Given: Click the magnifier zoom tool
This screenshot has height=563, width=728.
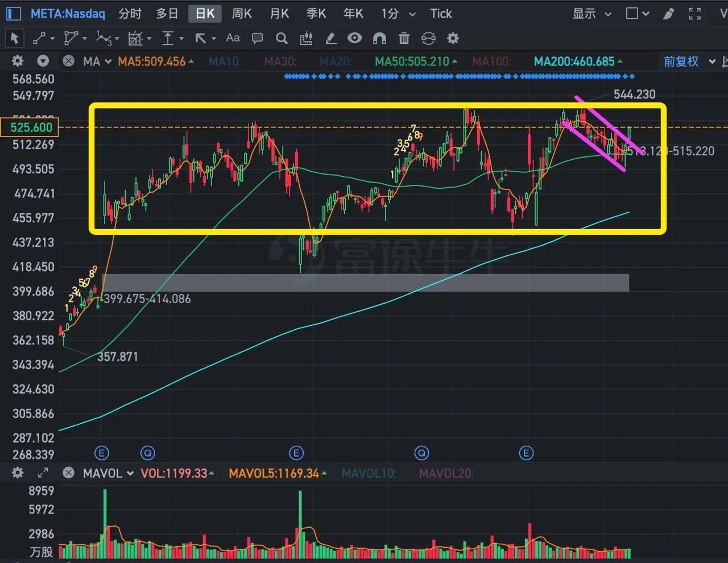Looking at the screenshot, I should [282, 38].
